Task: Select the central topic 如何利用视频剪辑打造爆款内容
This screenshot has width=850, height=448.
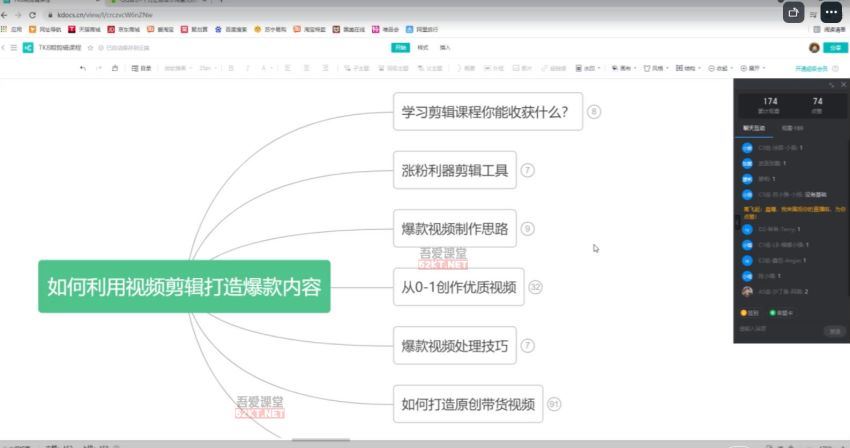Action: 184,287
